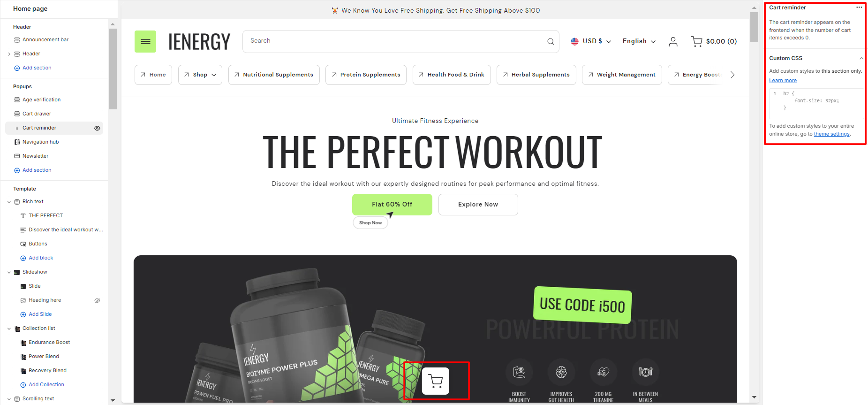The width and height of the screenshot is (868, 405).
Task: Click the floating cart reminder icon
Action: [436, 381]
